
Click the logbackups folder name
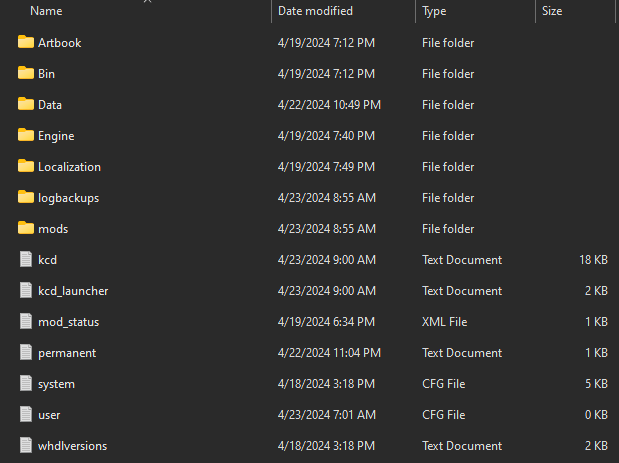(68, 198)
